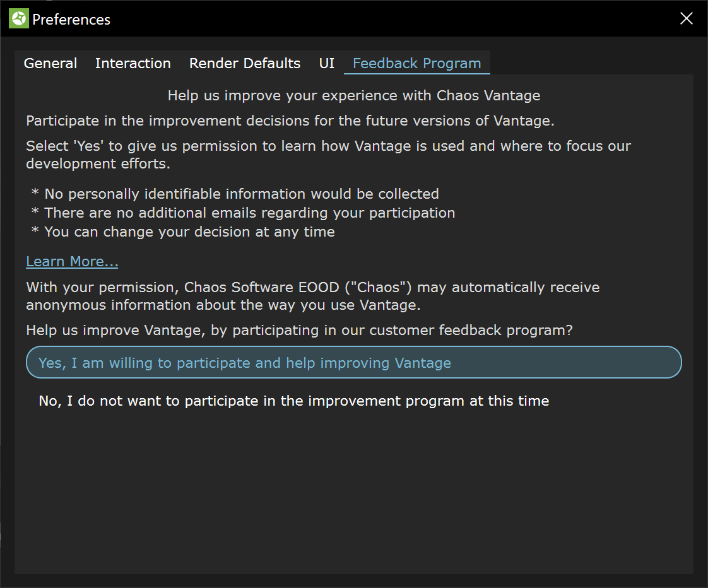This screenshot has width=708, height=588.
Task: Click the Chaos Vantage logo icon
Action: [18, 18]
